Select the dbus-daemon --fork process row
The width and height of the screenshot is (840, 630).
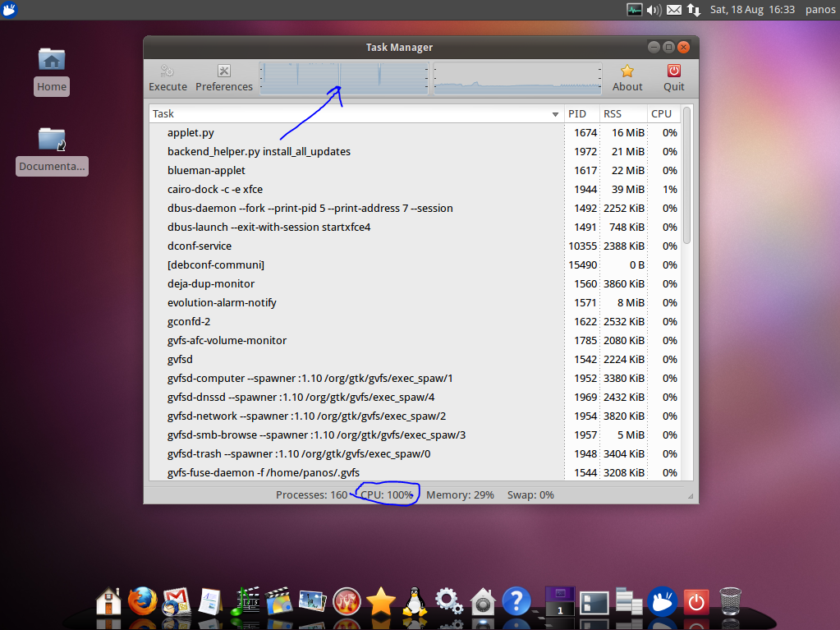(x=415, y=209)
